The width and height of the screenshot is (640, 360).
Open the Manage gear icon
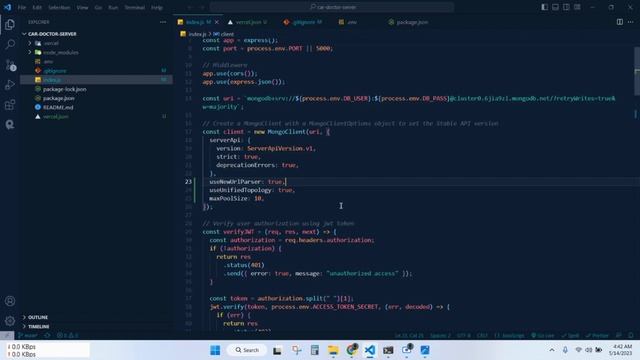[x=10, y=321]
